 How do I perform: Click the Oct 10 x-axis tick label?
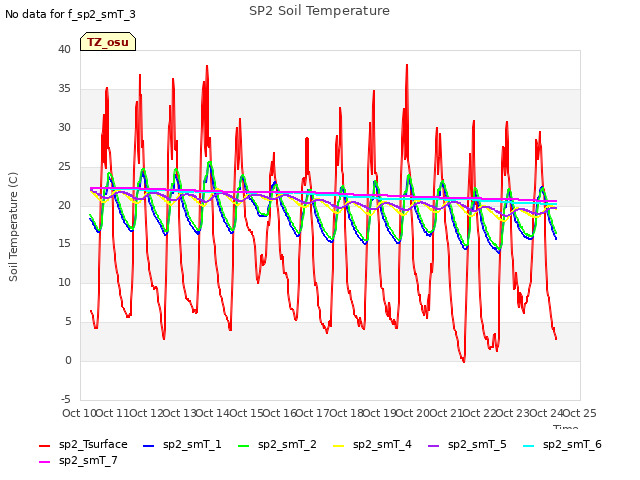79,413
